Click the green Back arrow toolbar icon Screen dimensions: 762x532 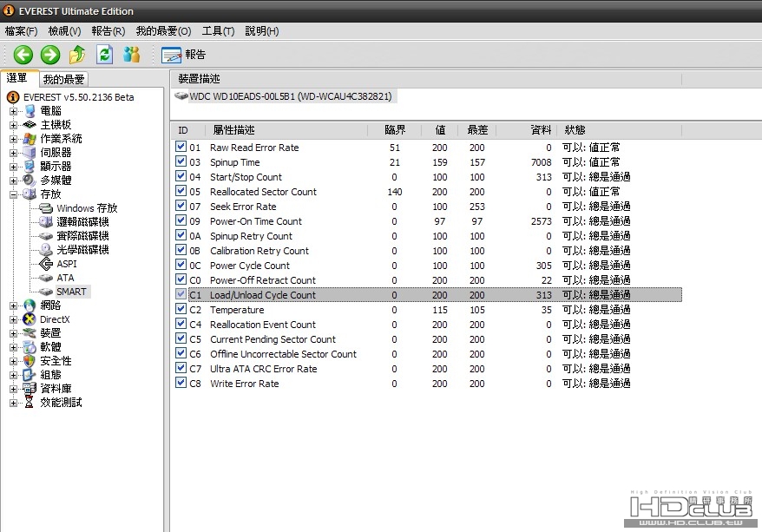23,55
